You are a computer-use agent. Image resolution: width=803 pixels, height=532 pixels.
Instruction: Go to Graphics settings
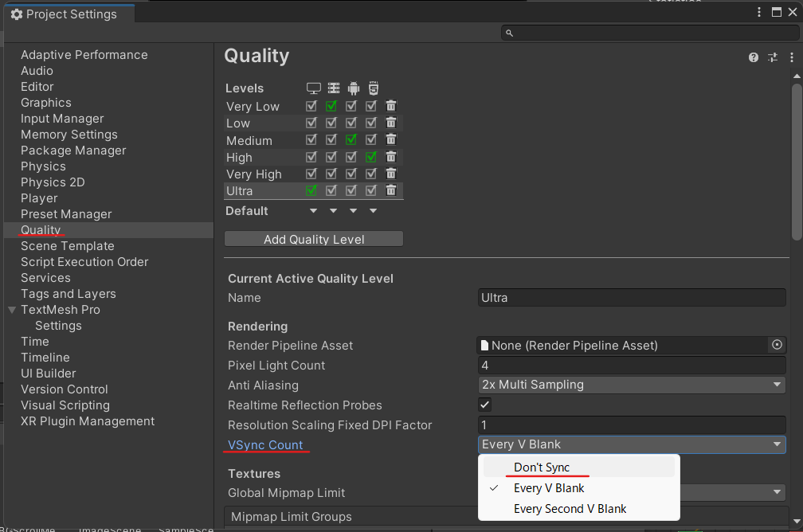(x=46, y=103)
